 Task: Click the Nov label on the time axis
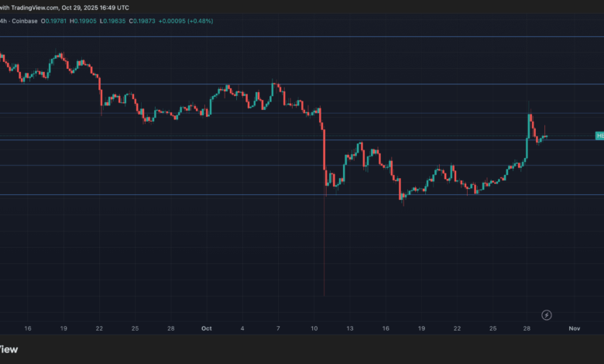click(x=574, y=328)
